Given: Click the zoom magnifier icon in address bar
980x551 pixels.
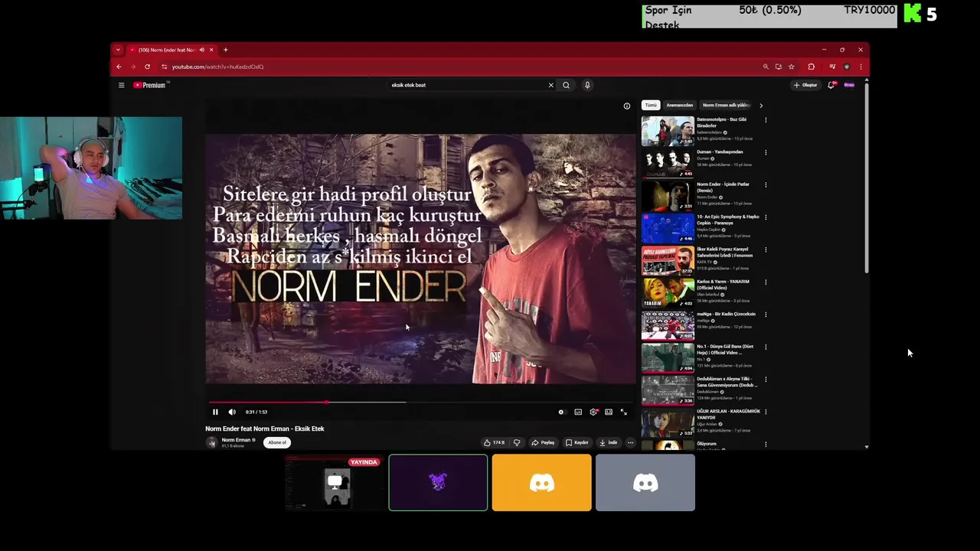Looking at the screenshot, I should pos(766,67).
